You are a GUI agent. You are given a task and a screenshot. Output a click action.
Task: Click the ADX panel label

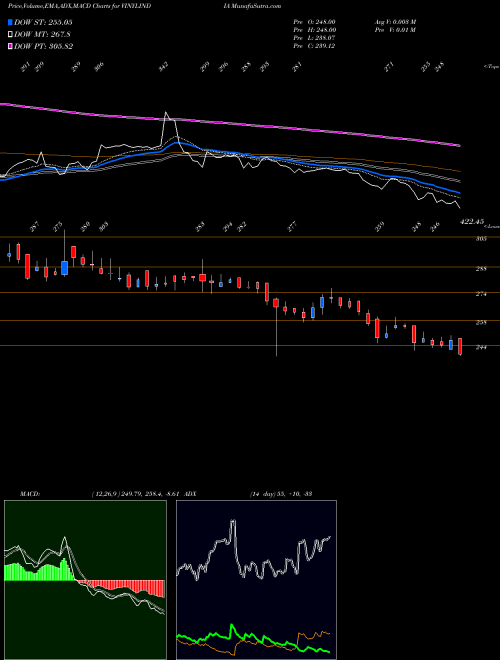coord(191,493)
